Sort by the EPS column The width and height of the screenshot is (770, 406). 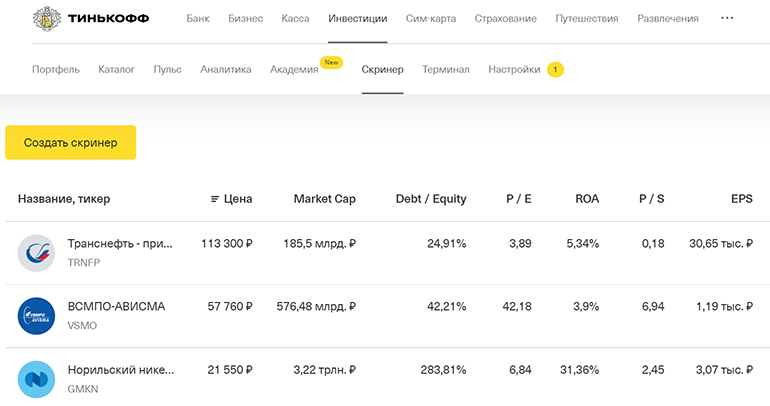tap(742, 199)
